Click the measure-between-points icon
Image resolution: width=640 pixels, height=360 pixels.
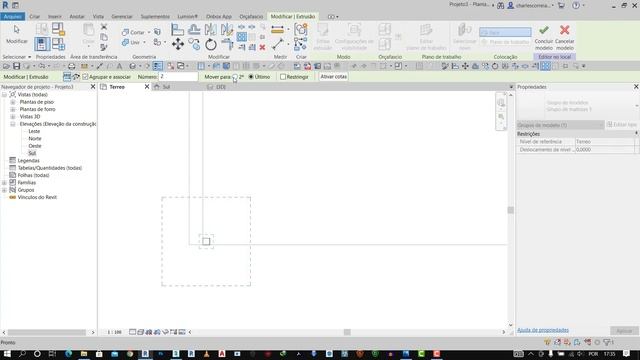tap(278, 44)
